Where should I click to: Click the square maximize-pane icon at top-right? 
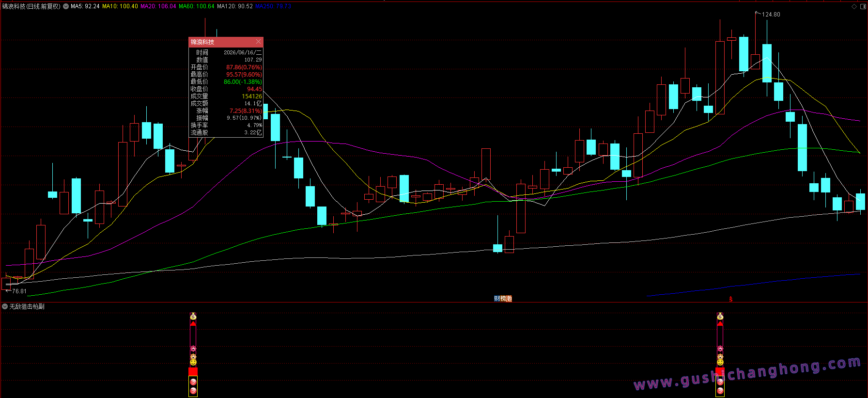point(863,6)
